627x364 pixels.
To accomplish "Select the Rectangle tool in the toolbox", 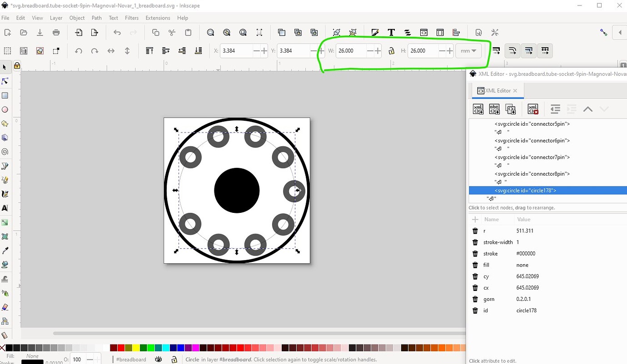I will (5, 95).
